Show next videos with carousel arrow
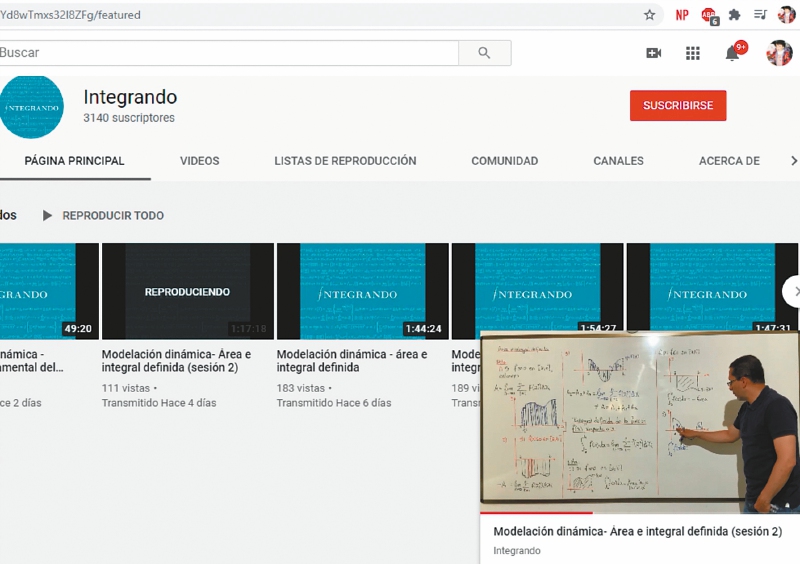 coord(792,291)
